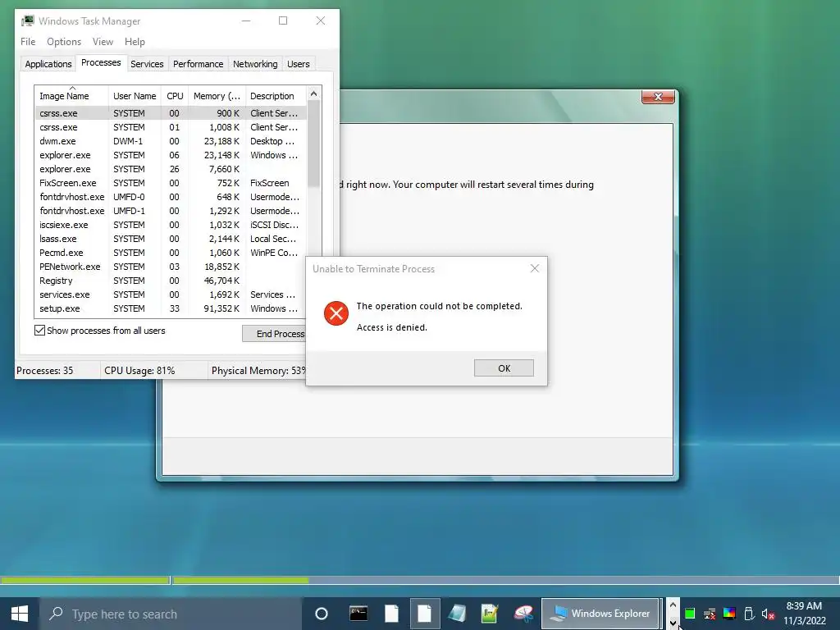This screenshot has width=840, height=630.
Task: Open the disconnected network tray icon
Action: click(710, 614)
